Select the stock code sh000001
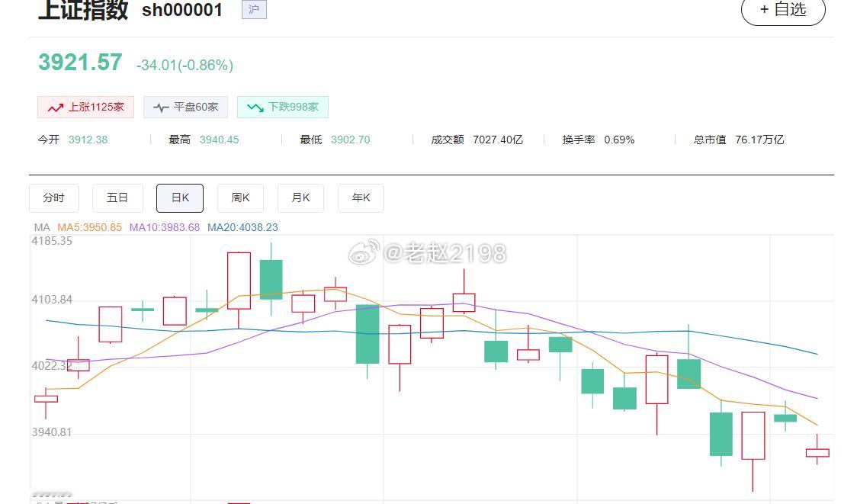The width and height of the screenshot is (857, 504). (x=182, y=11)
